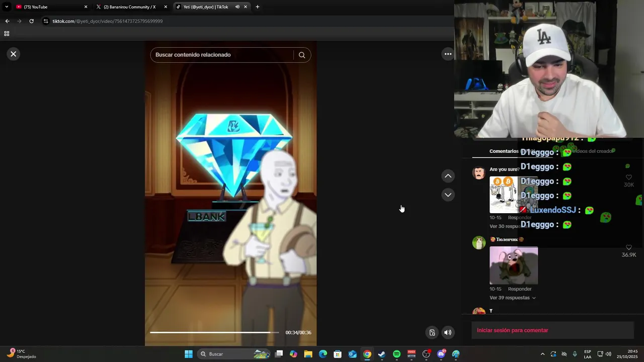Close the YouTube browser tab
Image resolution: width=644 pixels, height=362 pixels.
[x=86, y=7]
